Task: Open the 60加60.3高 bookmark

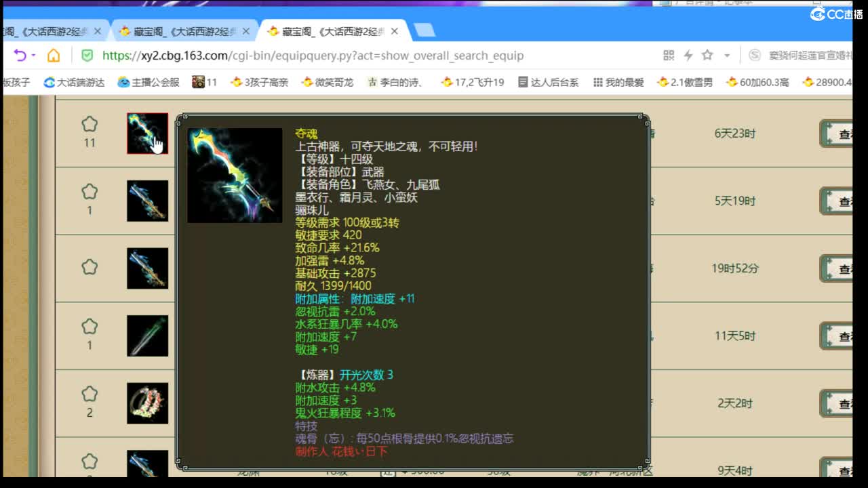Action: point(757,82)
